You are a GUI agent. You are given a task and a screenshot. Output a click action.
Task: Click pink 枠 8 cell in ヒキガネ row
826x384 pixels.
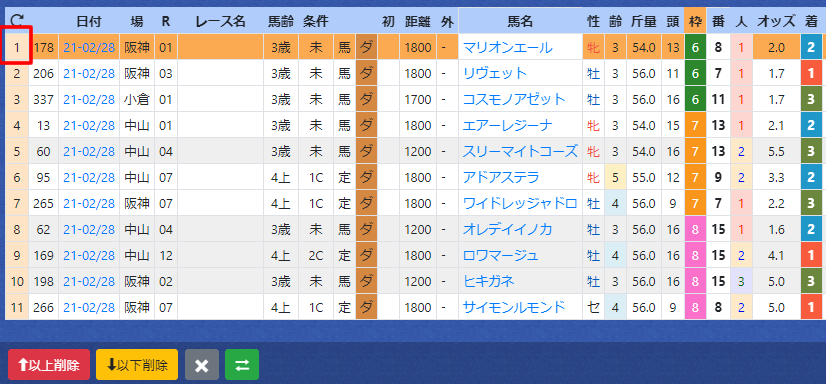[x=695, y=281]
